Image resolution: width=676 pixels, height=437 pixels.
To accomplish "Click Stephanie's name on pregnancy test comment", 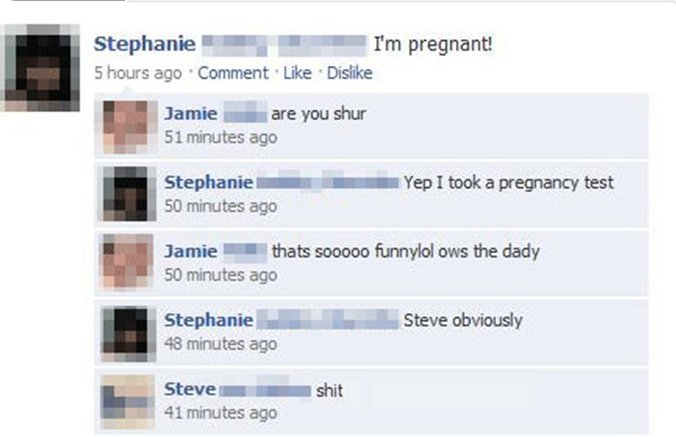I will tap(209, 182).
